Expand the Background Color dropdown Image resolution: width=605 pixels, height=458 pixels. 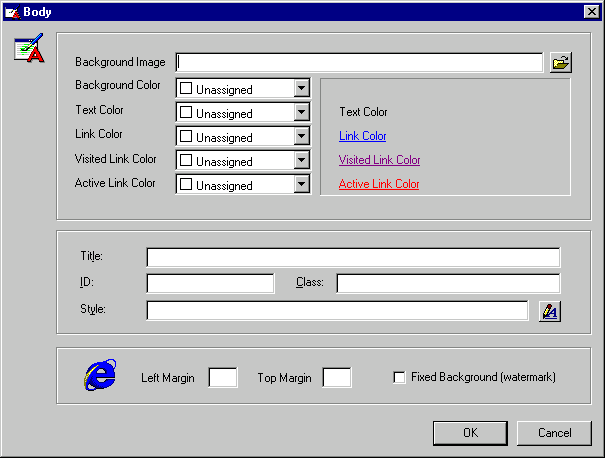301,88
